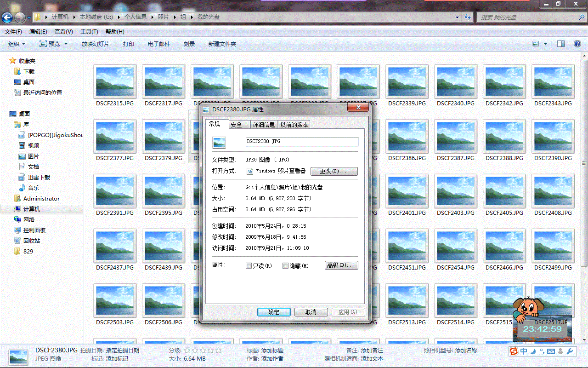Click the help question mark icon
The width and height of the screenshot is (588, 368).
[577, 44]
